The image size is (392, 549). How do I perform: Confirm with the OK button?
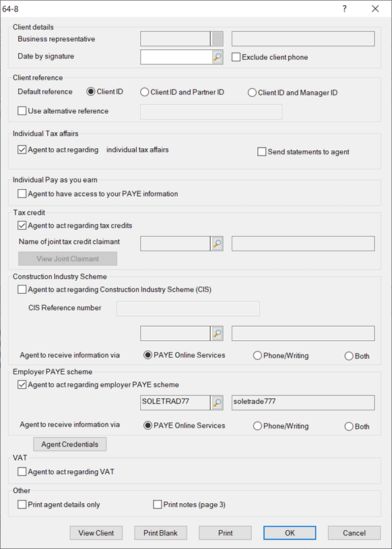[290, 533]
